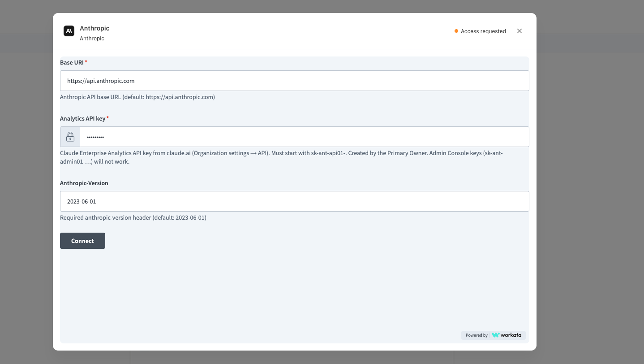
Task: Click the Anthropic subtitle under the title
Action: pyautogui.click(x=92, y=39)
